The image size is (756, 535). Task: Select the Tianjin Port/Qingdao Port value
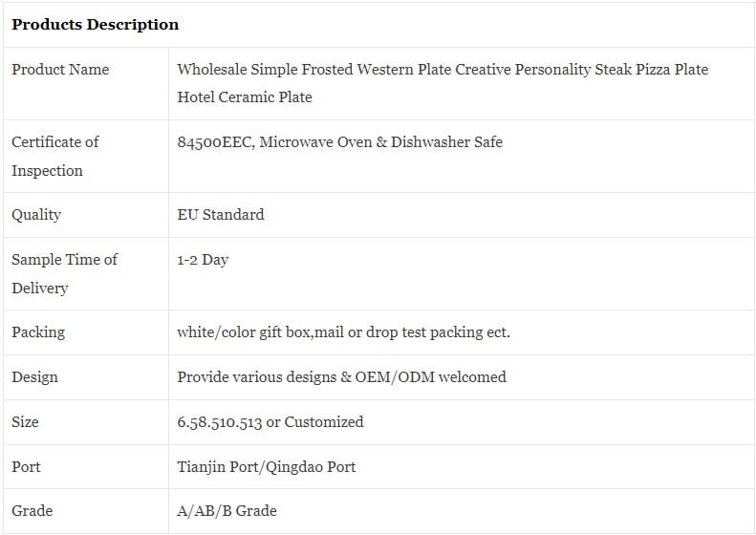point(266,466)
